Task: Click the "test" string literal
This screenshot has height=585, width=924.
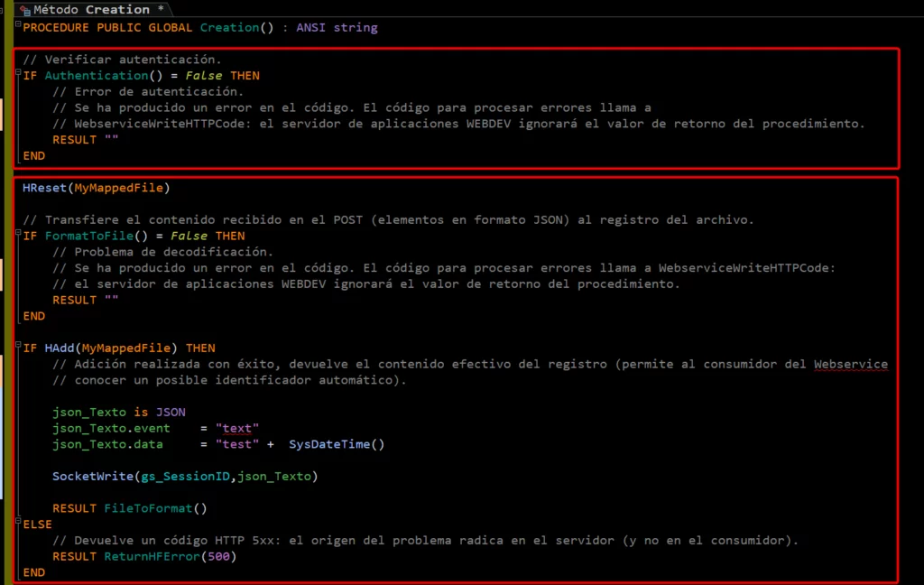Action: (x=237, y=444)
